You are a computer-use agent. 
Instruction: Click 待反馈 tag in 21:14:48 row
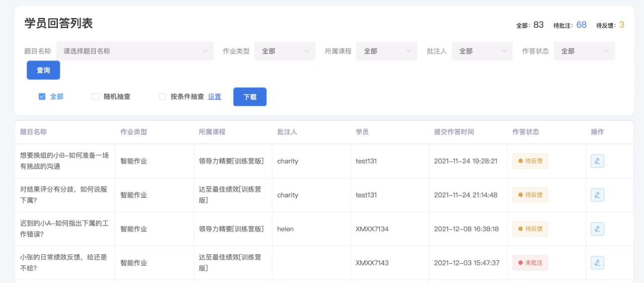530,195
